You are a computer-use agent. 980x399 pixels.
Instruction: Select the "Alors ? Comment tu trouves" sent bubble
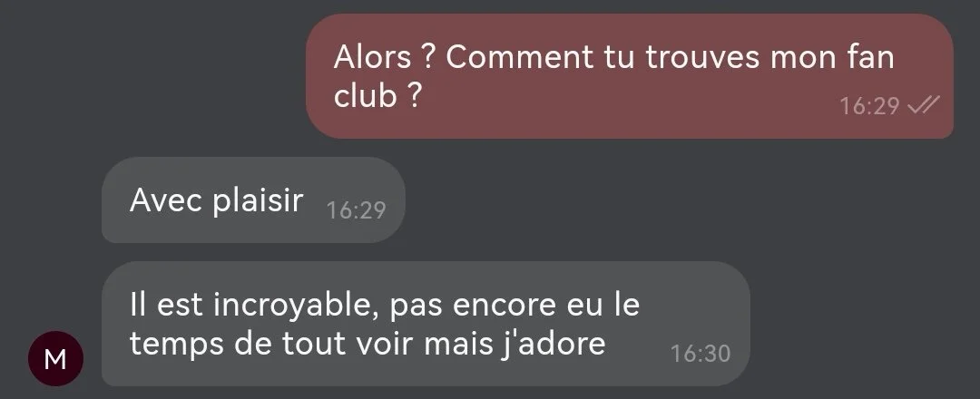[630, 76]
